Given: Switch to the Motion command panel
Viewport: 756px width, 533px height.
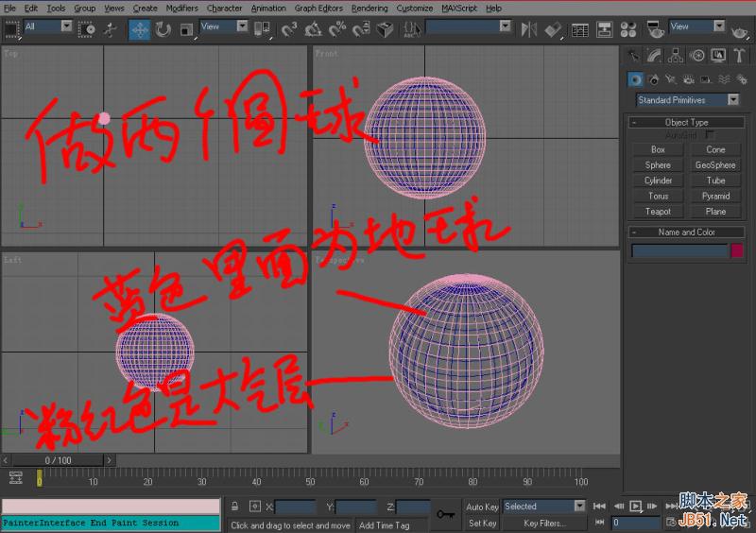Looking at the screenshot, I should [696, 56].
